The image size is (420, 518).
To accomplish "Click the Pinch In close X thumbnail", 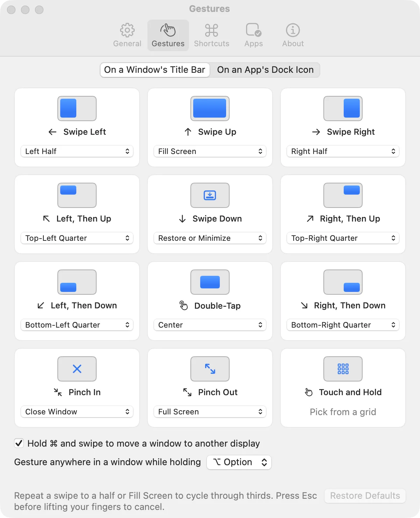I will point(77,369).
